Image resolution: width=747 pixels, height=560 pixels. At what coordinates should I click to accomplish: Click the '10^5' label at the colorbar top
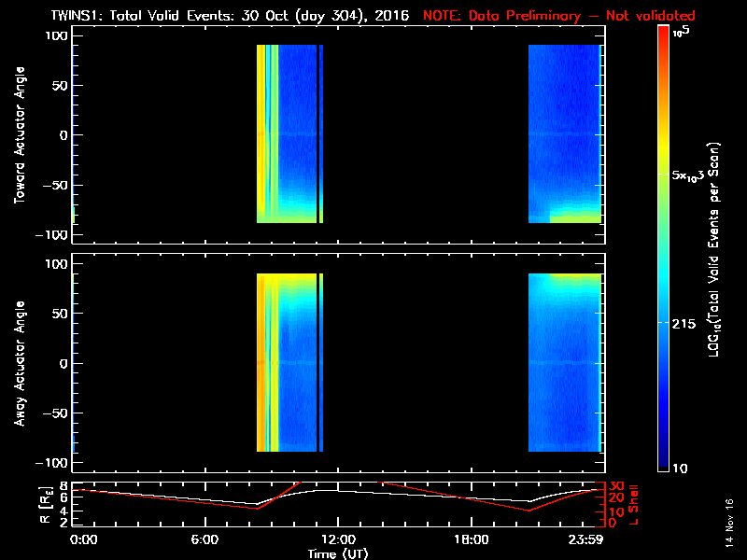pos(682,33)
